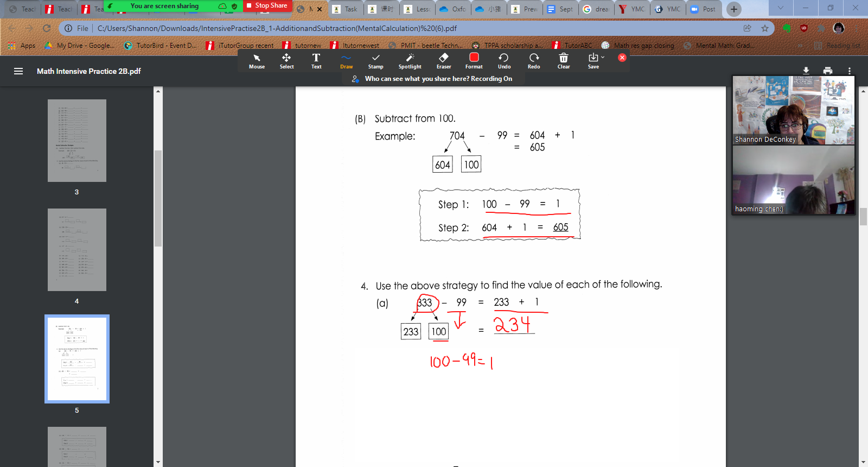The width and height of the screenshot is (868, 467).
Task: Enable the Spotlight tool
Action: 410,61
